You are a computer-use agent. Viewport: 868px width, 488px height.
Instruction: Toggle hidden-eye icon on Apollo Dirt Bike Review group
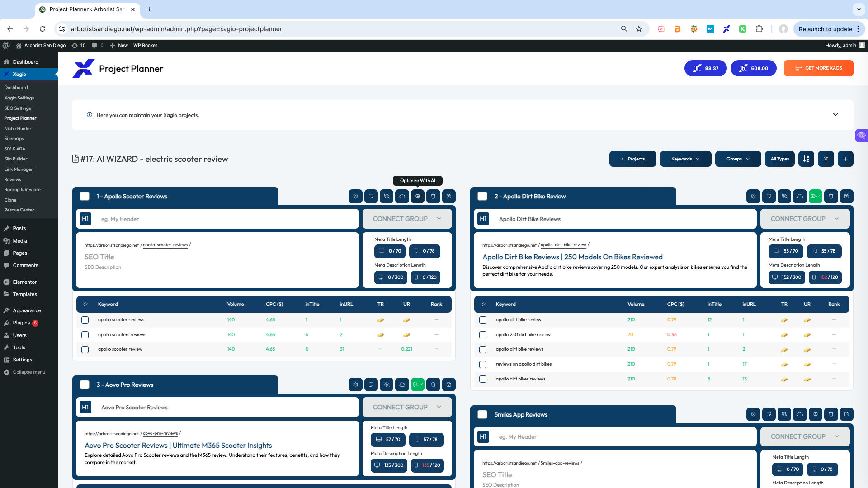click(784, 196)
